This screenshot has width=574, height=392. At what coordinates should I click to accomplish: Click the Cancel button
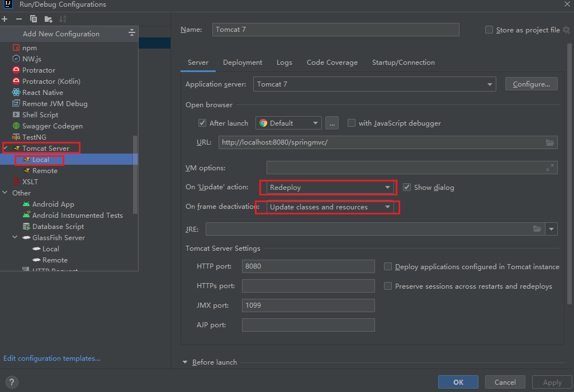505,382
